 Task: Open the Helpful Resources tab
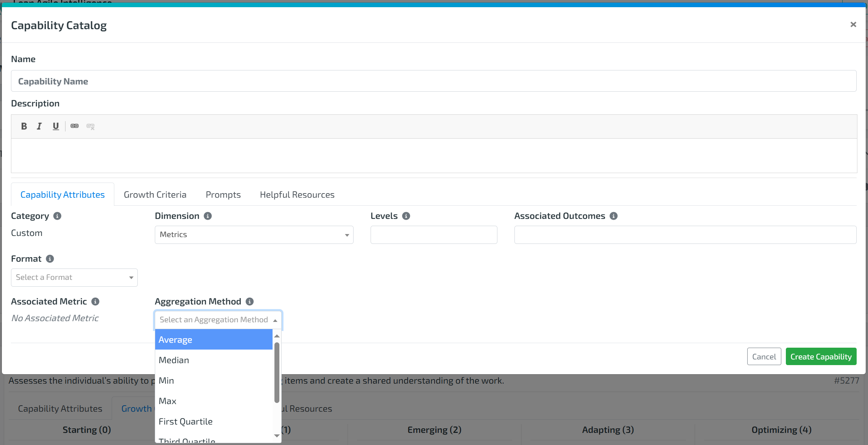click(297, 195)
